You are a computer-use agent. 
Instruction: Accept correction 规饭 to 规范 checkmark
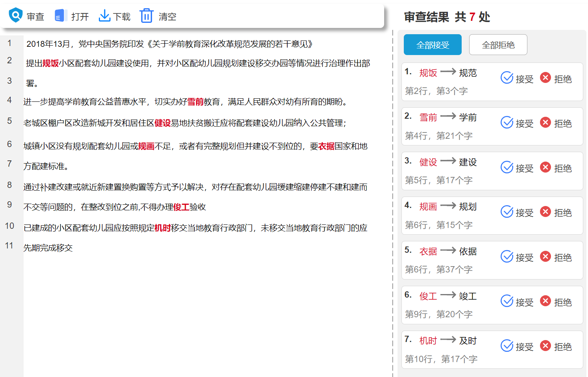coord(507,78)
